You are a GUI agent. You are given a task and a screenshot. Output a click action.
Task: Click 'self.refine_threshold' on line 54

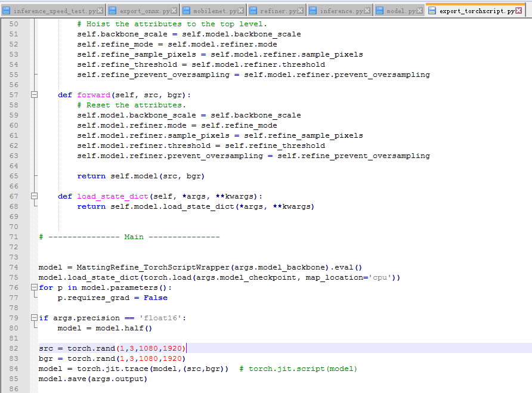pyautogui.click(x=127, y=64)
